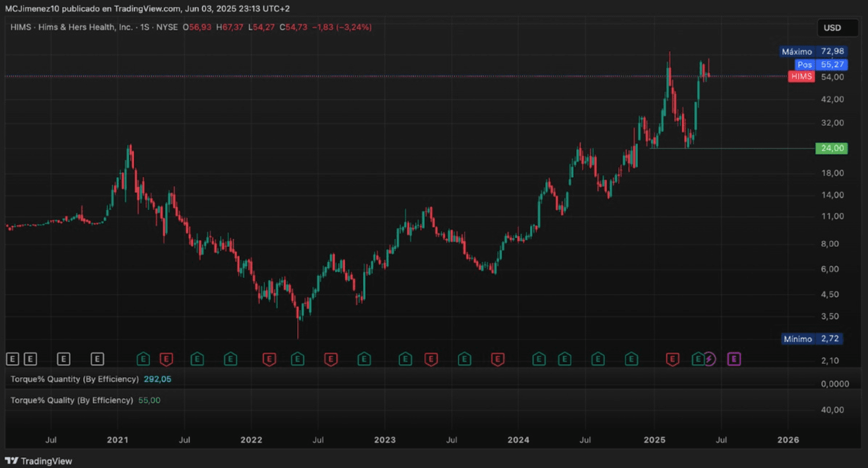Click the leftmost gray E marker icon
The image size is (868, 468).
[x=12, y=358]
